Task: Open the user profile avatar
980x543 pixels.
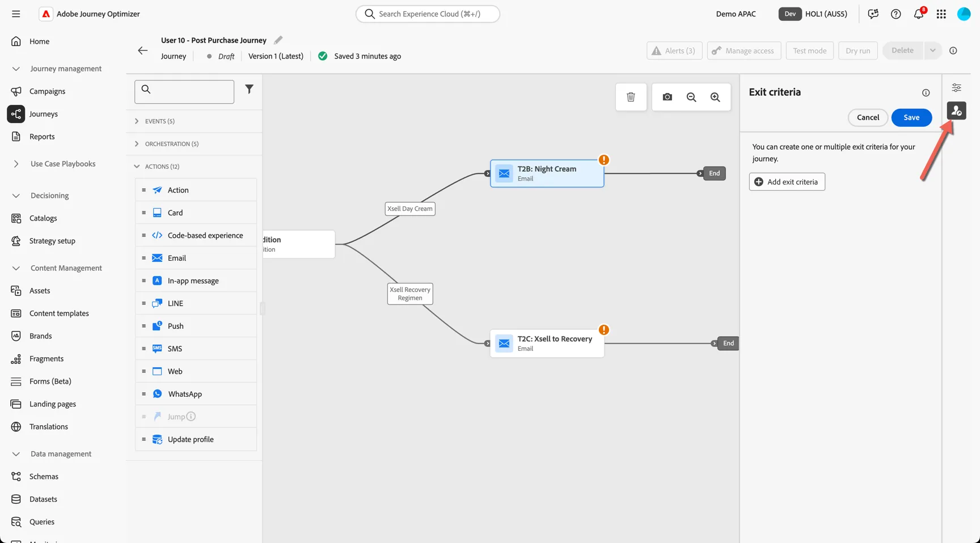Action: (964, 14)
